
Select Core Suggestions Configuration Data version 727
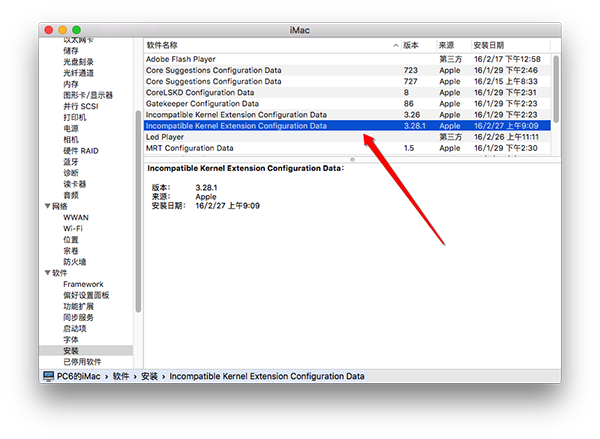(347, 81)
